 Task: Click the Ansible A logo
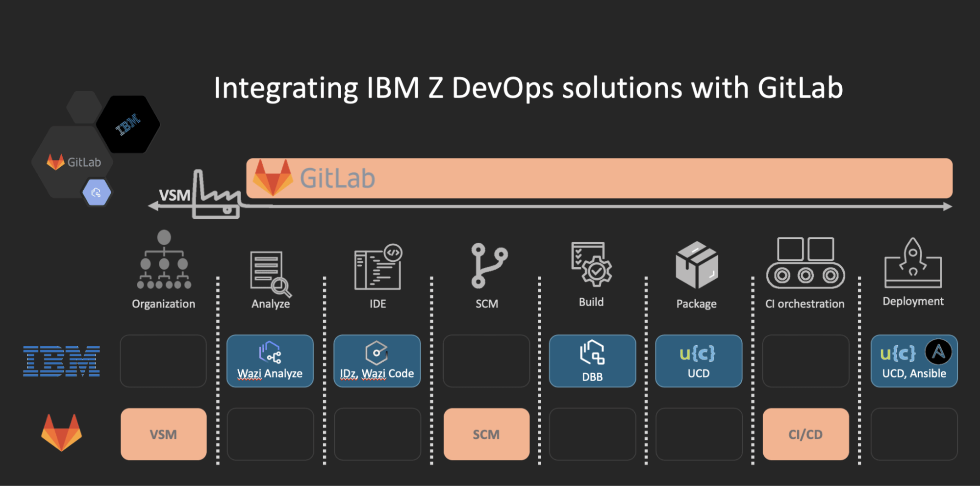pos(938,352)
